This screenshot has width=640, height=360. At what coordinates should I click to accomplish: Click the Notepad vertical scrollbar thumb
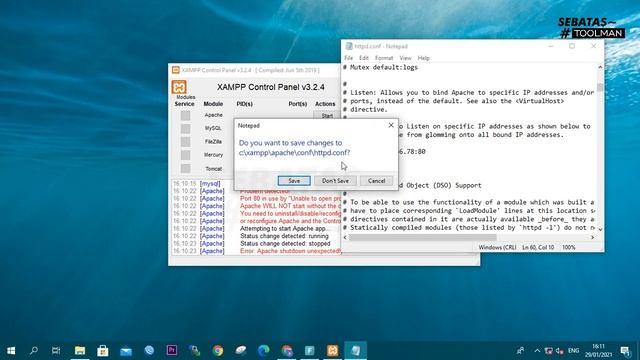coord(600,87)
